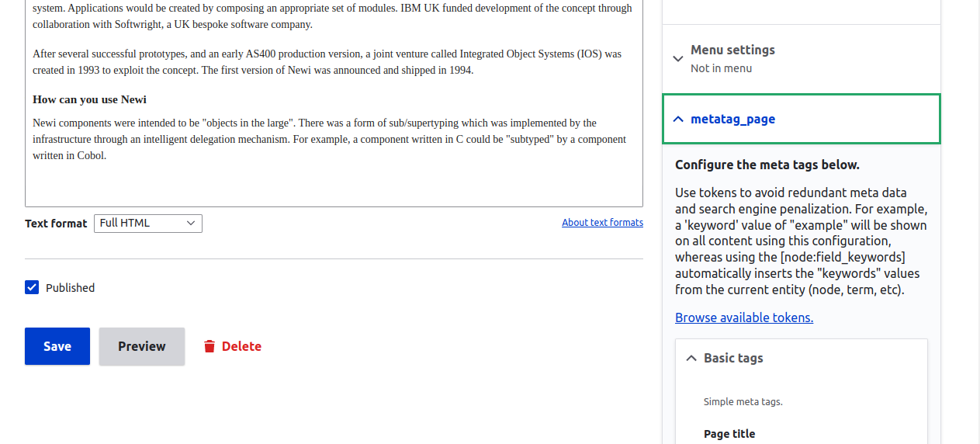Collapse the Basic tags fieldset title

[733, 358]
